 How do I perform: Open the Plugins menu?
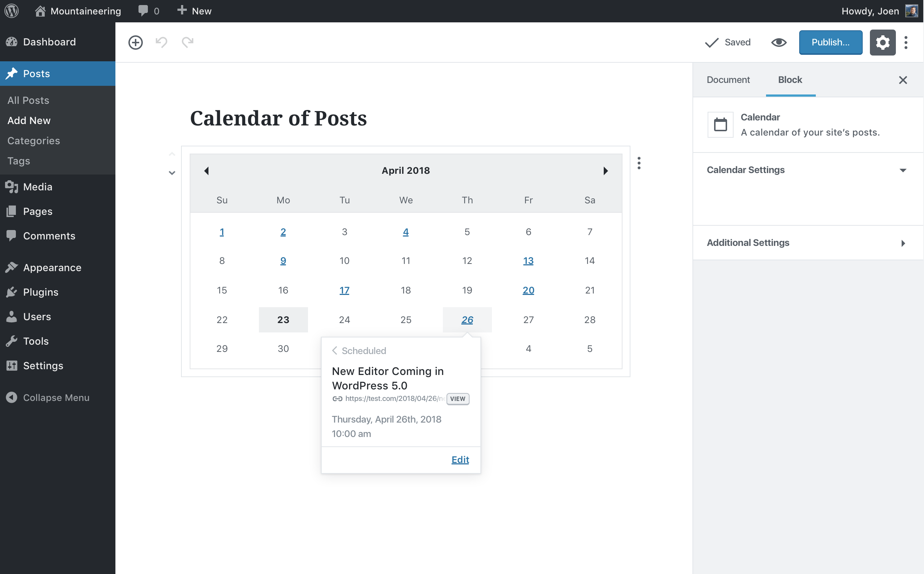pyautogui.click(x=58, y=292)
